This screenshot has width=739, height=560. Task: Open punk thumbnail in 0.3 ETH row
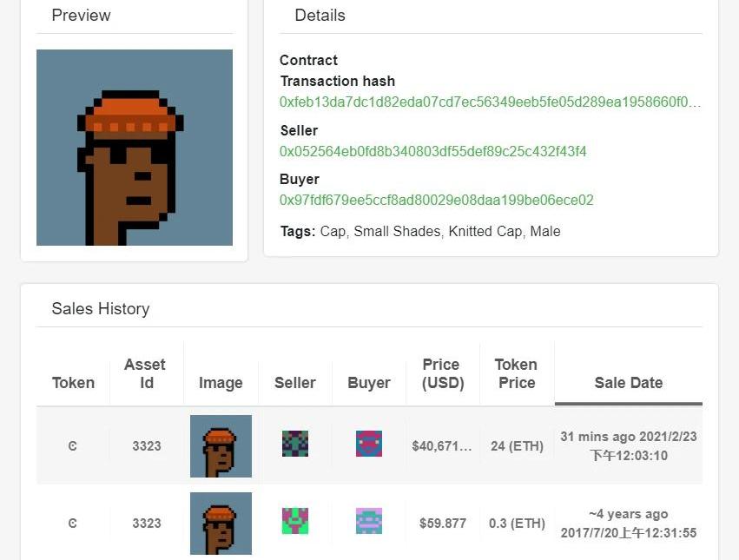pyautogui.click(x=221, y=524)
